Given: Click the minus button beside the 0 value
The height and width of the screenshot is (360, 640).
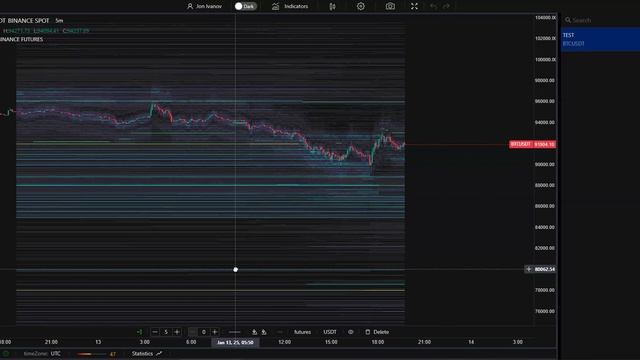Looking at the screenshot, I should pyautogui.click(x=192, y=332).
